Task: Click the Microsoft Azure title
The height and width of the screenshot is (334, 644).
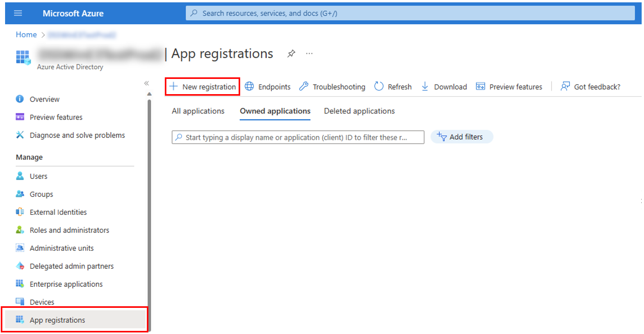Action: coord(73,13)
